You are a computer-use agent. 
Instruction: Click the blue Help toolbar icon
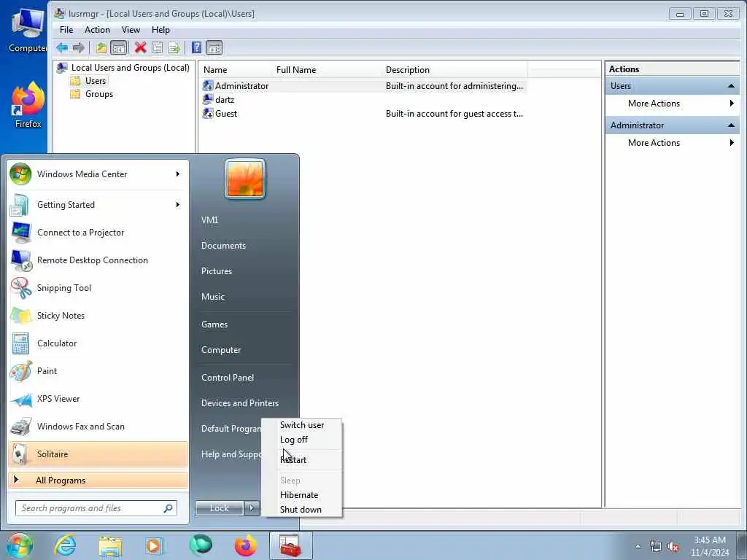pos(196,47)
